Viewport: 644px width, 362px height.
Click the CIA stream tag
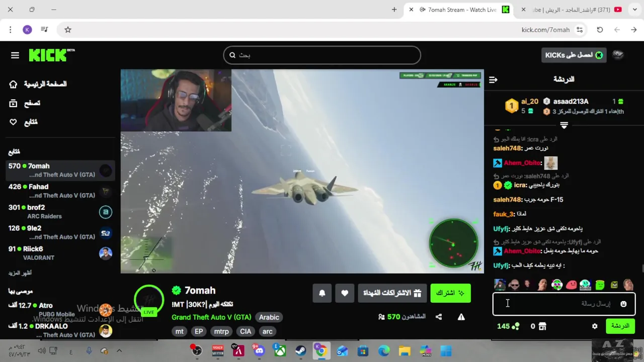pyautogui.click(x=246, y=331)
